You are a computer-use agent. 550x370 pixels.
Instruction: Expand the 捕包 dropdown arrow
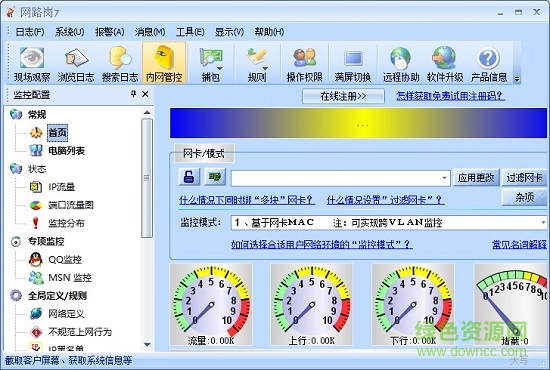(x=220, y=68)
